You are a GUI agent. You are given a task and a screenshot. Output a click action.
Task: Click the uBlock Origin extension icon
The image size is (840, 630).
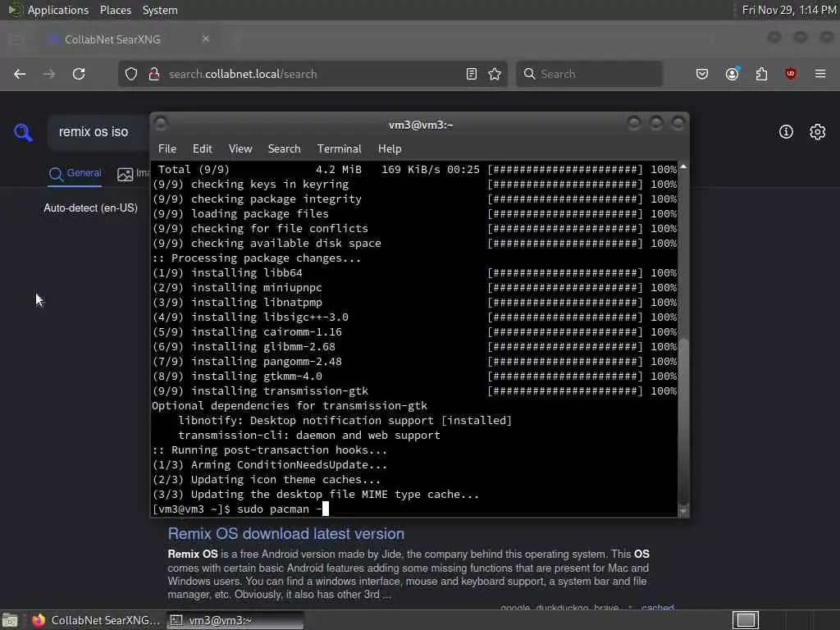(x=791, y=74)
